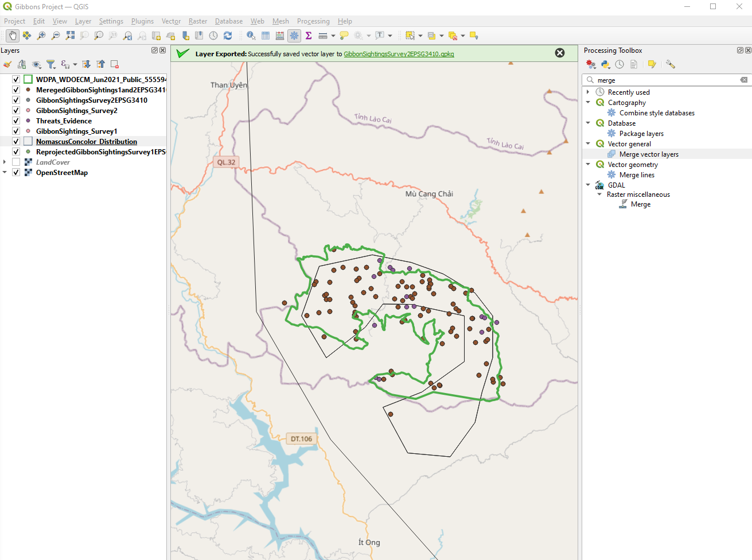The height and width of the screenshot is (560, 752).
Task: Open Python scripts menu in toolbox
Action: [x=605, y=64]
